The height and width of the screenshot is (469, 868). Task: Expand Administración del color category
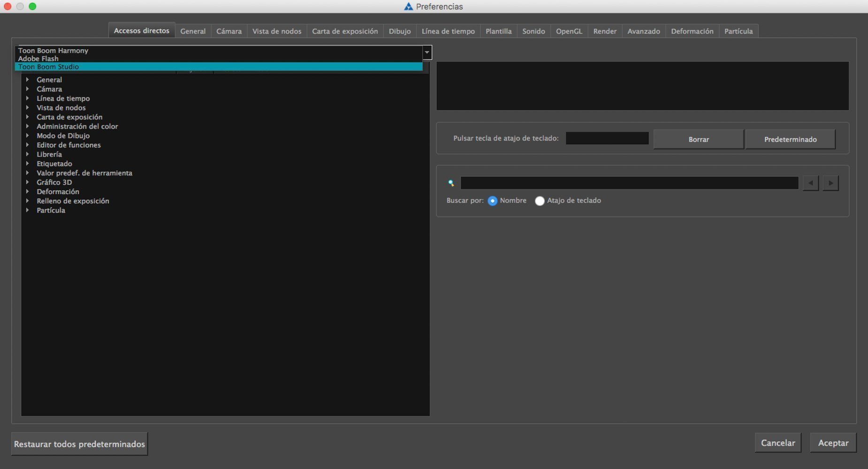[x=28, y=126]
